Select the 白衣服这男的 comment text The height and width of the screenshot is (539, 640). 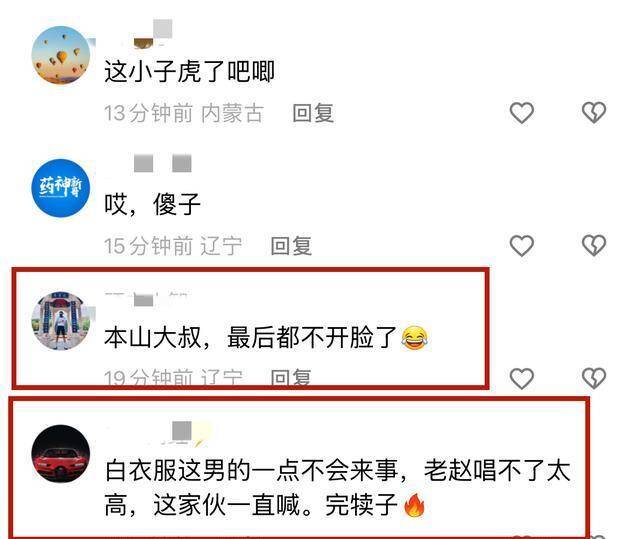point(338,488)
